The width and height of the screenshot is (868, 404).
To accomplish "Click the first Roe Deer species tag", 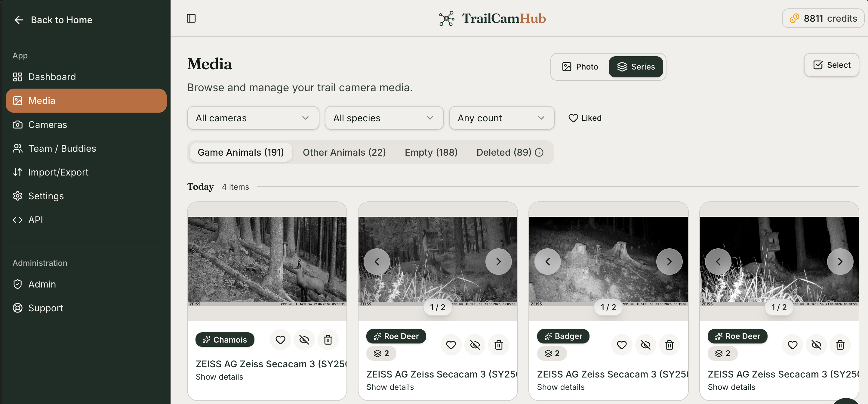I will coord(396,336).
